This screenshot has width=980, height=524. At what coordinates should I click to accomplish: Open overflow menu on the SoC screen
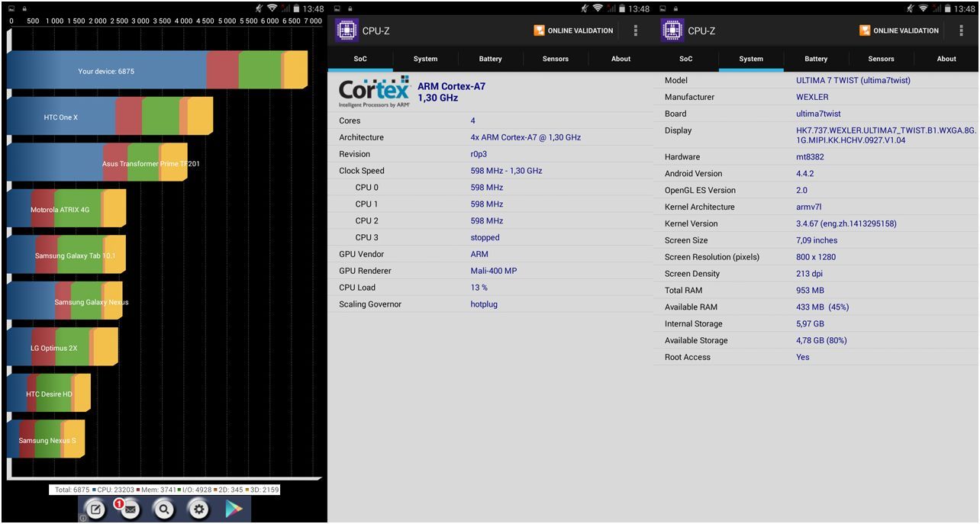[636, 31]
